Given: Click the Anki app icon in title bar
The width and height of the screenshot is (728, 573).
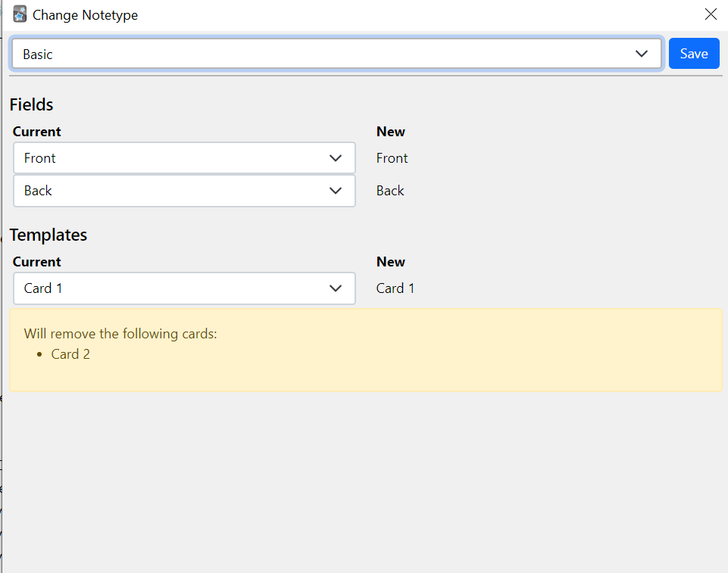Looking at the screenshot, I should [20, 14].
